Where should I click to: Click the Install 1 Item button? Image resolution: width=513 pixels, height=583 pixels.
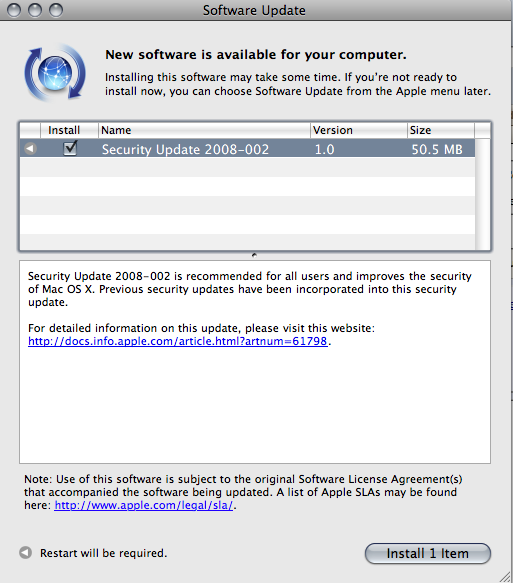coord(428,553)
